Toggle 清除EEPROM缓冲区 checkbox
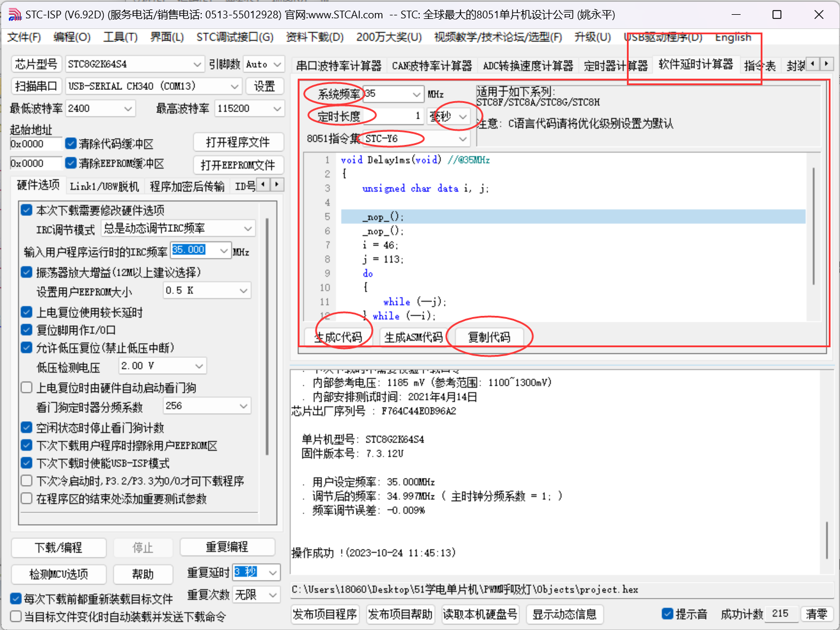Screen dimensions: 840x630 [71, 163]
